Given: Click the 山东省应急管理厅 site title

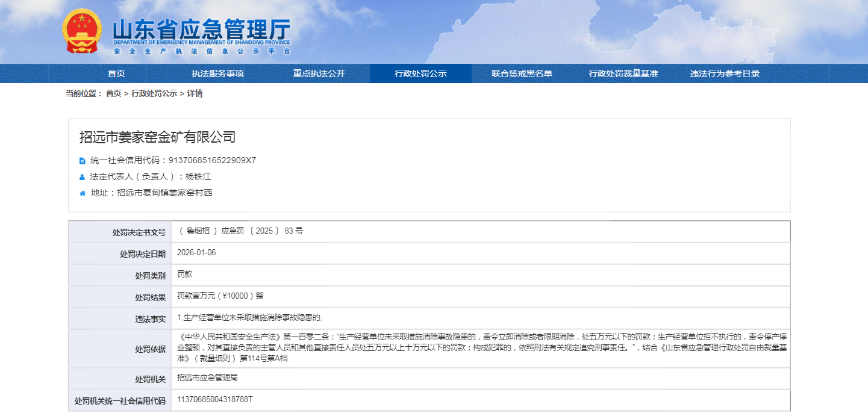Looking at the screenshot, I should pos(201,29).
